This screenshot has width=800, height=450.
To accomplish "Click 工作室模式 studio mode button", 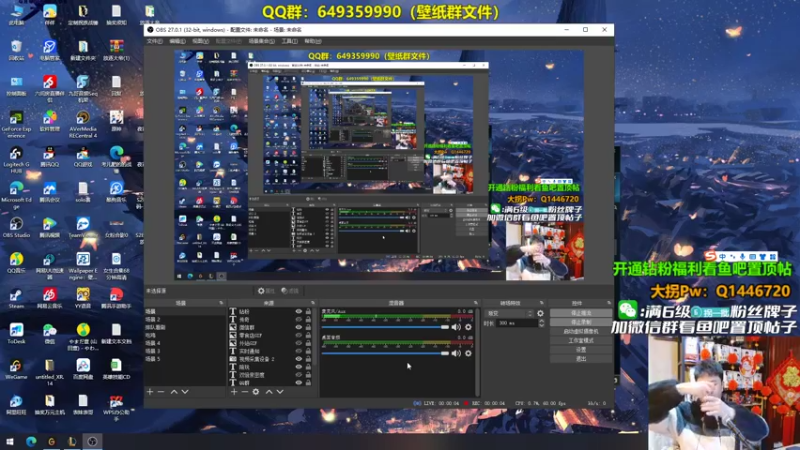I will click(581, 340).
